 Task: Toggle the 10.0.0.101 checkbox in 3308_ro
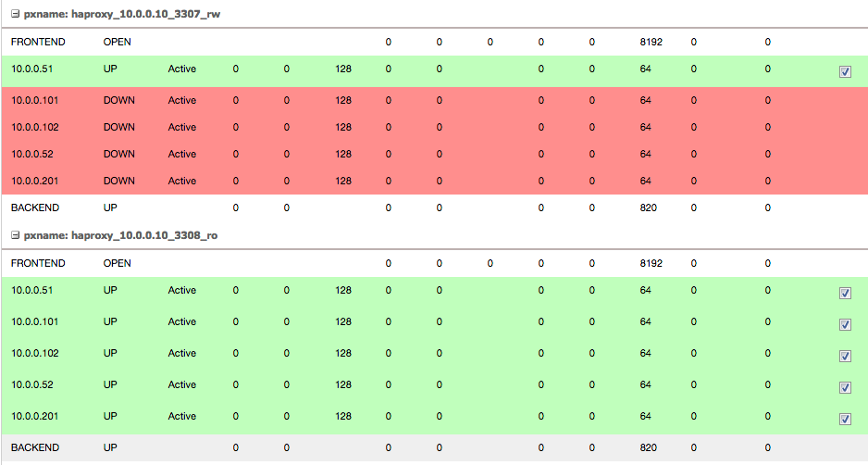point(845,324)
